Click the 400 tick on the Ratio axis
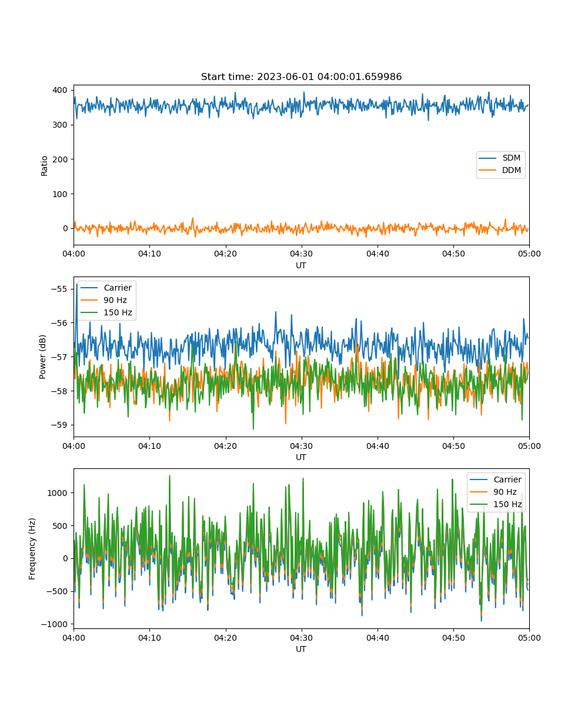588x706 pixels. pyautogui.click(x=62, y=90)
